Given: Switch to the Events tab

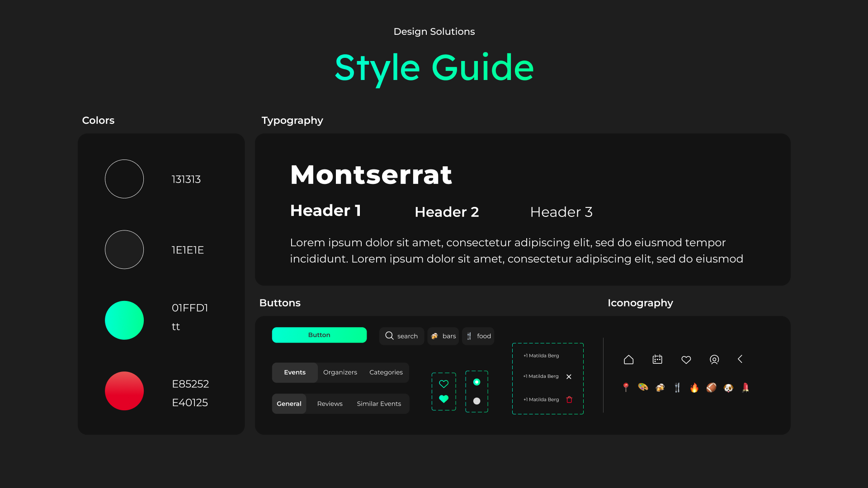Looking at the screenshot, I should (x=295, y=372).
